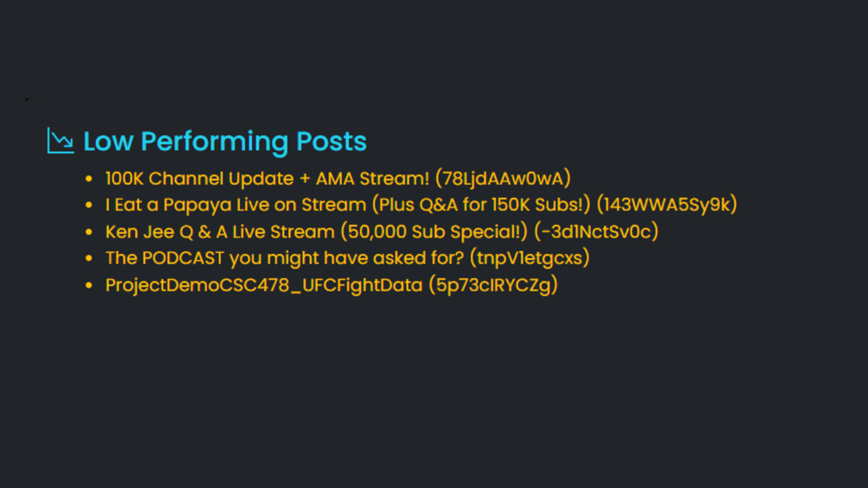Click the video ID -3d1NctSv0c

(x=596, y=231)
